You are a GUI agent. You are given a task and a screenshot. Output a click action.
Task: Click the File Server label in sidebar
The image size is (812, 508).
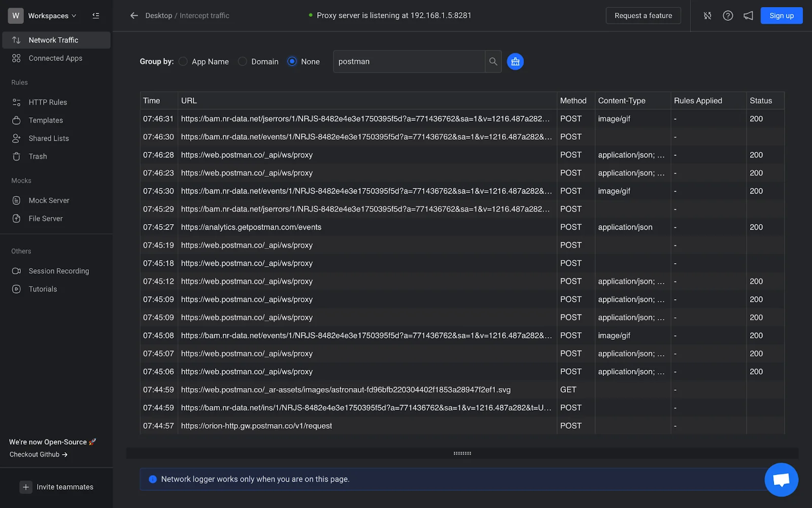[x=46, y=218]
